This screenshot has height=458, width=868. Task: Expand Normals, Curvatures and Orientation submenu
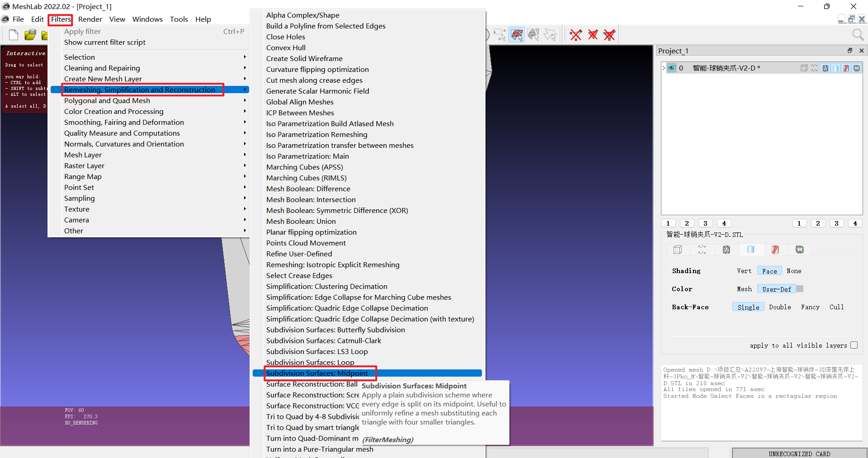[149, 144]
